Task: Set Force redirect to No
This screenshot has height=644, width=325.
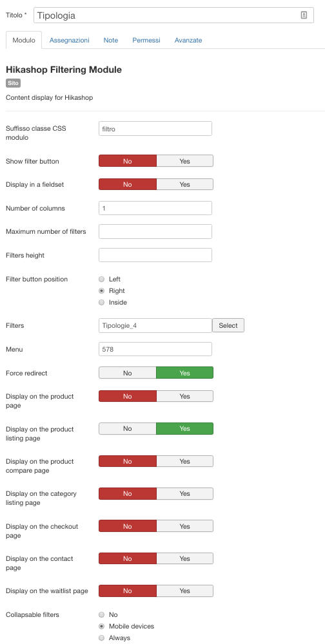Action: (128, 373)
